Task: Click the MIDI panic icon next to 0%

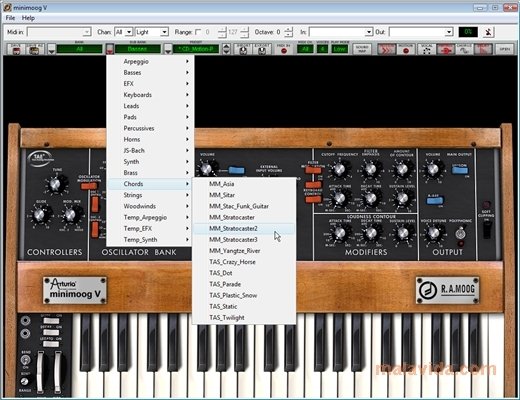Action: [x=488, y=32]
